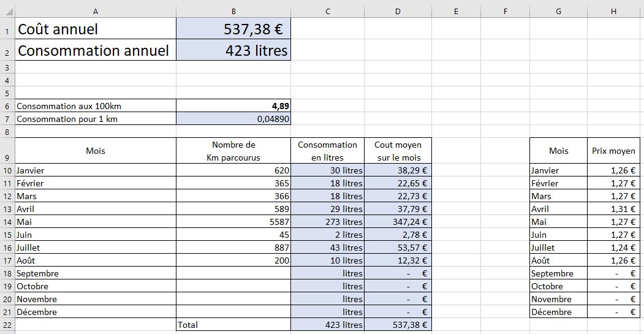Select the 'Nombre de Km parcourus' header
This screenshot has width=644, height=334.
(x=233, y=151)
